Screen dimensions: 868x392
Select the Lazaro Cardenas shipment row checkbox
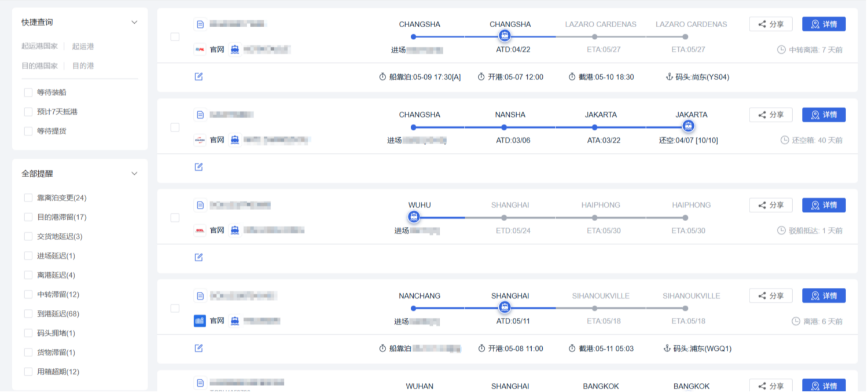coord(175,37)
